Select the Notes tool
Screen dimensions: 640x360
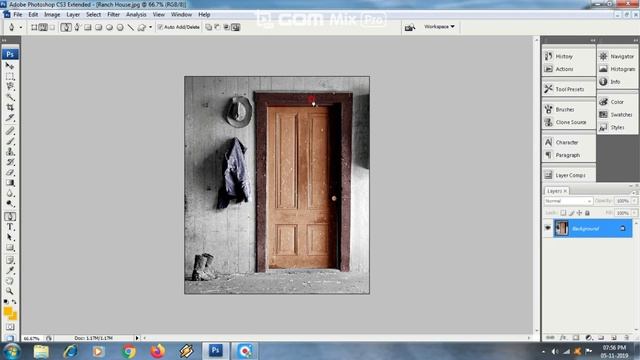10,260
